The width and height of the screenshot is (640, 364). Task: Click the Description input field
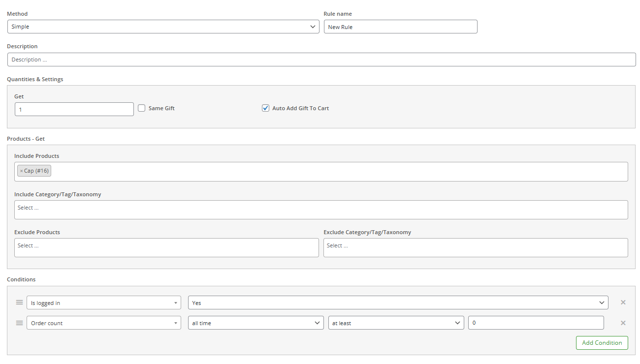click(x=321, y=59)
